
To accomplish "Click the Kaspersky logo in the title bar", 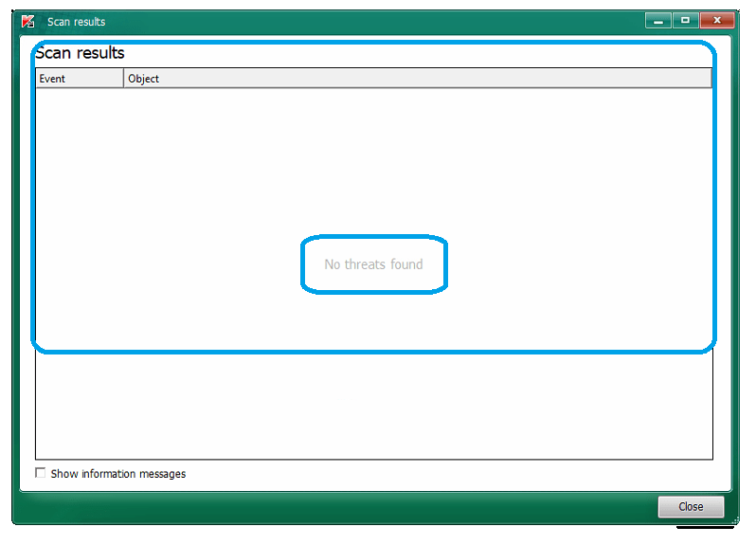I will (28, 21).
